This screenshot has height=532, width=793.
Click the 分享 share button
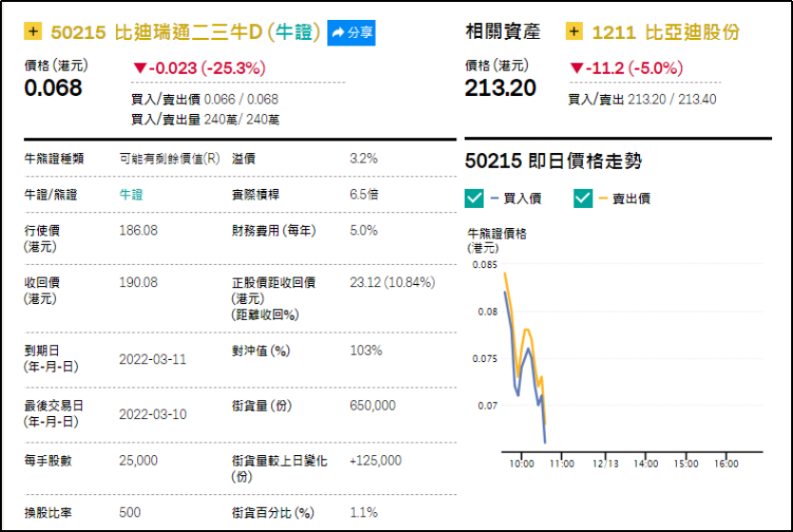[351, 33]
